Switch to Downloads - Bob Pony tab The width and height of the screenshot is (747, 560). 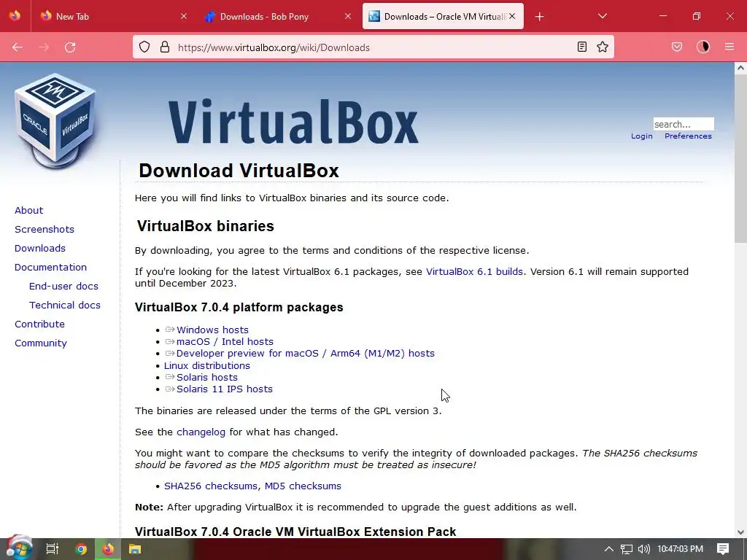[278, 16]
